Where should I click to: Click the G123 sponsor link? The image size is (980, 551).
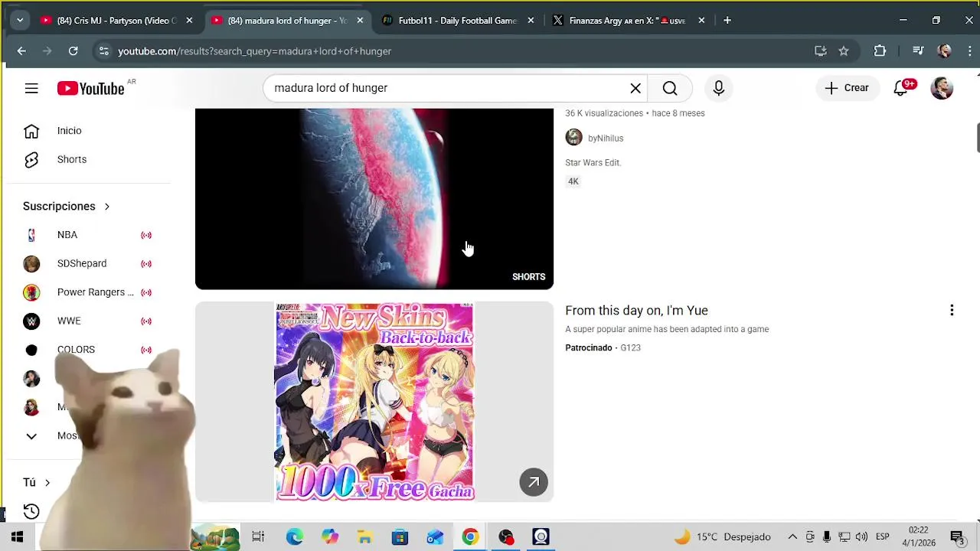coord(630,348)
